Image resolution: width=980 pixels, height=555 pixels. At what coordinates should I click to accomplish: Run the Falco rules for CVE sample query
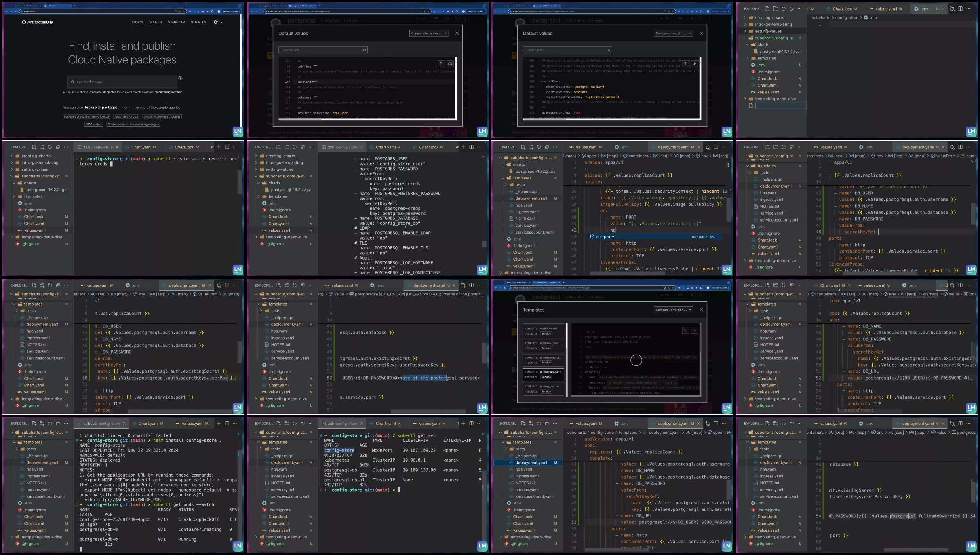(x=126, y=116)
